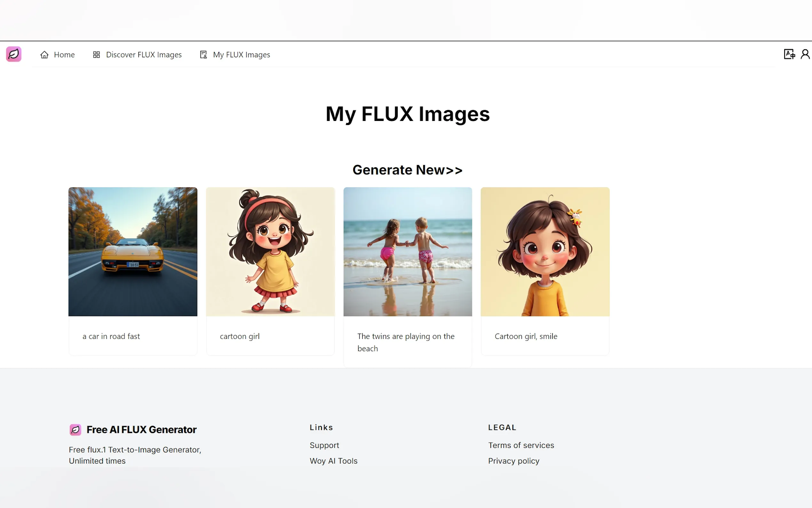Click the footer pink leaf logo
This screenshot has width=812, height=508.
tap(75, 430)
